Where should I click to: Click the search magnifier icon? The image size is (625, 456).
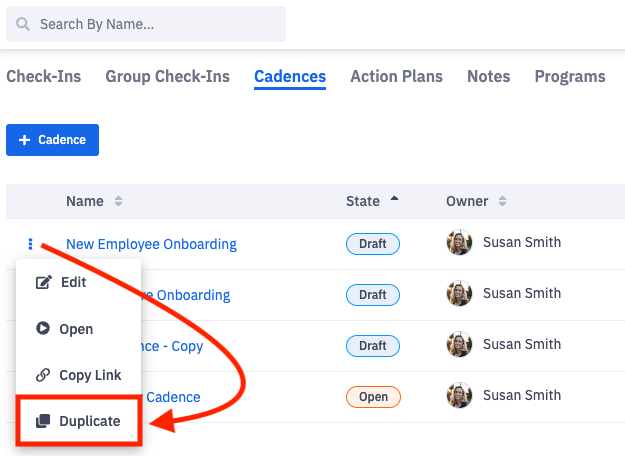(23, 24)
